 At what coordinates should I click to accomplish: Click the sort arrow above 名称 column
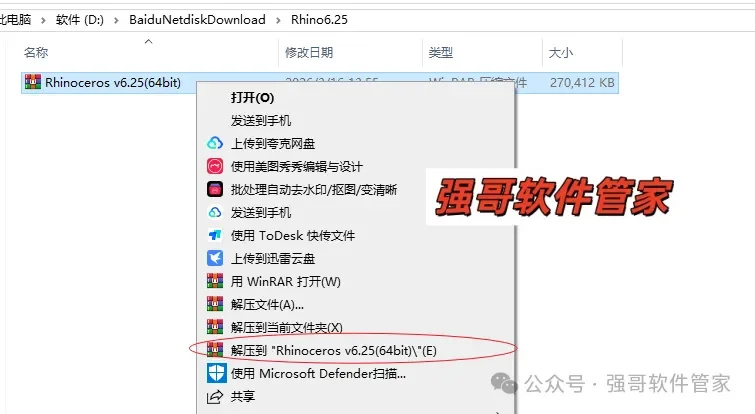(149, 42)
